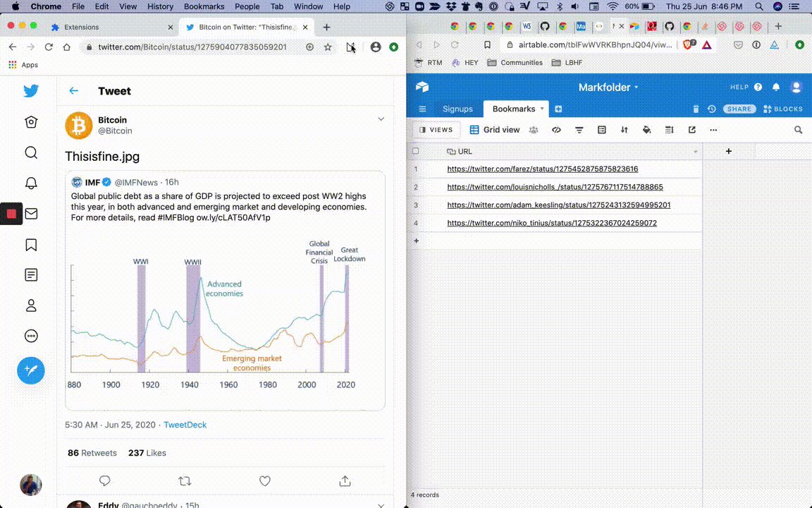Open Twitter More options circle icon

tap(31, 336)
